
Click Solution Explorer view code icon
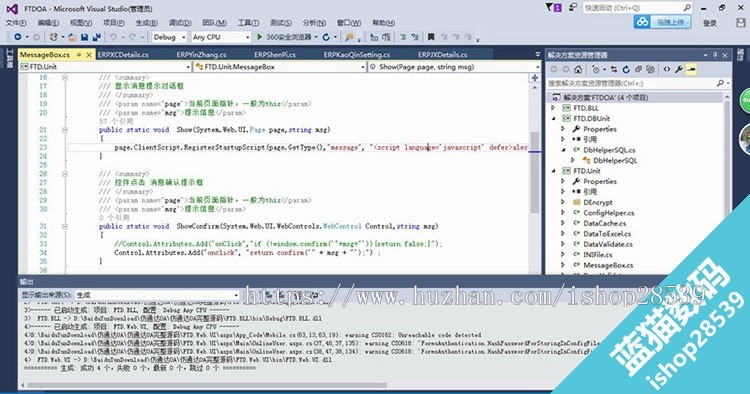(x=667, y=70)
